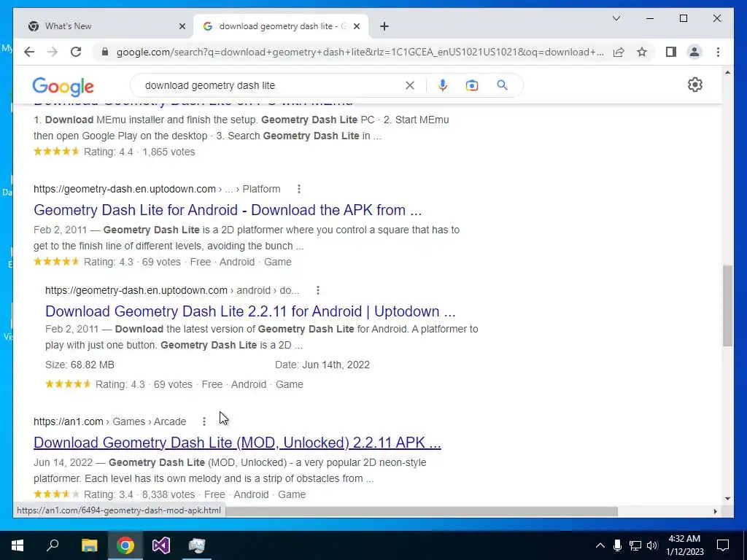
Task: Open Download Geometry Dash Lite 2.2.11 Uptodown link
Action: pyautogui.click(x=250, y=311)
